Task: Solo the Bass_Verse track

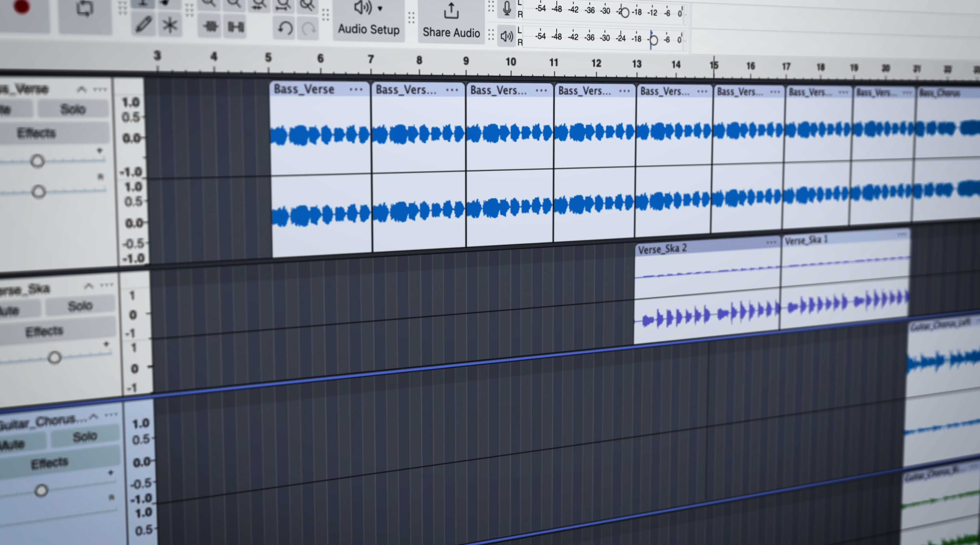Action: 73,109
